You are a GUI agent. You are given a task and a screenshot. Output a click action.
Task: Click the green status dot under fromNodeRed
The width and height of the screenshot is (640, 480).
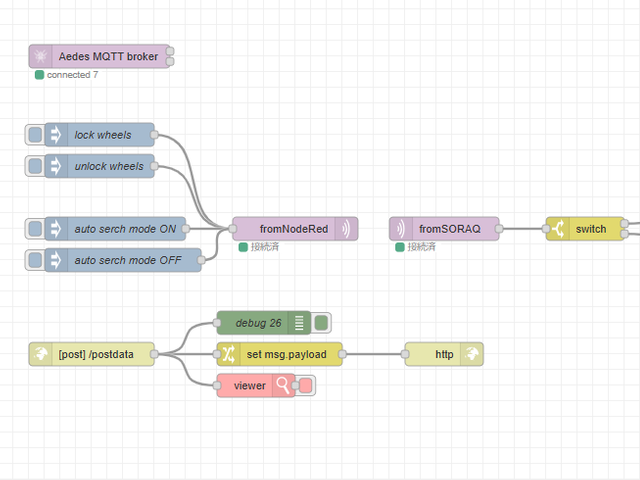243,247
